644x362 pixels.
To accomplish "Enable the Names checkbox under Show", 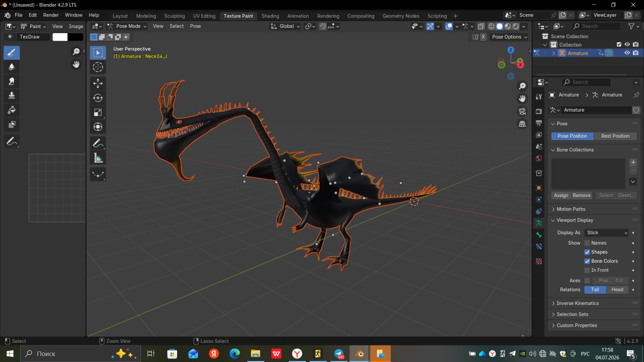I will coord(587,243).
